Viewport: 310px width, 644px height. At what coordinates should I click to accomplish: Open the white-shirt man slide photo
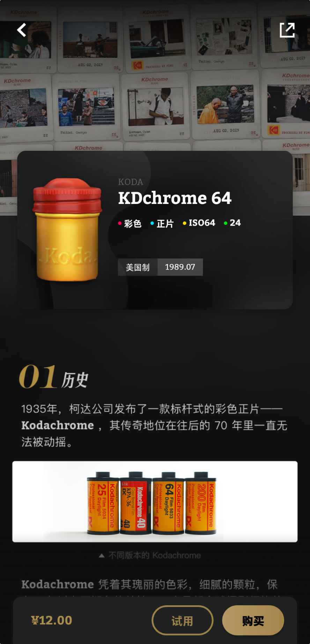[156, 106]
